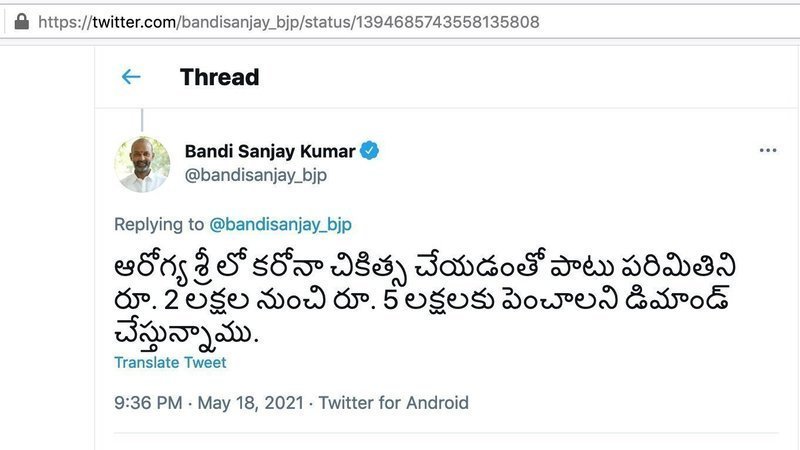Click the Bandi Sanjay Kumar display name
Image resolution: width=800 pixels, height=450 pixels.
pos(269,151)
